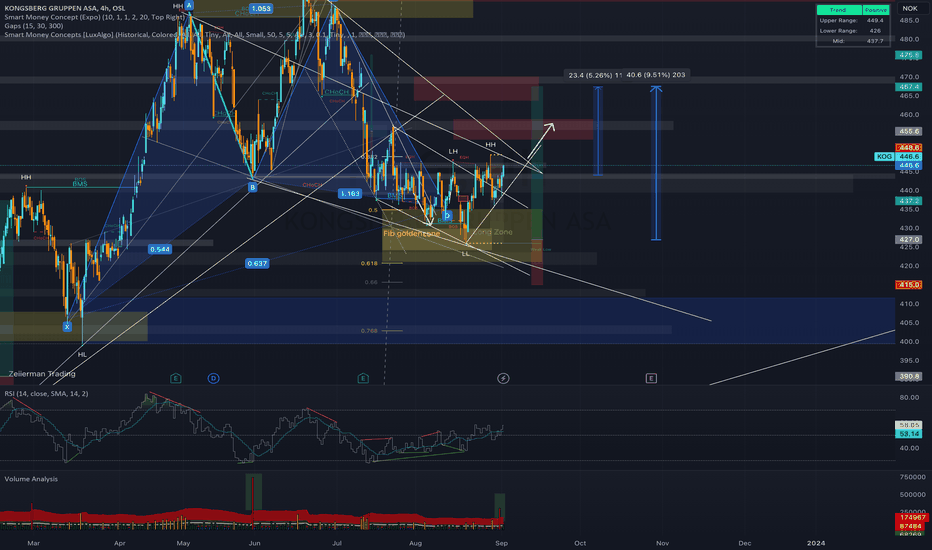Click the earnings E marker near May
Viewport: 932px width, 550px height.
point(175,378)
